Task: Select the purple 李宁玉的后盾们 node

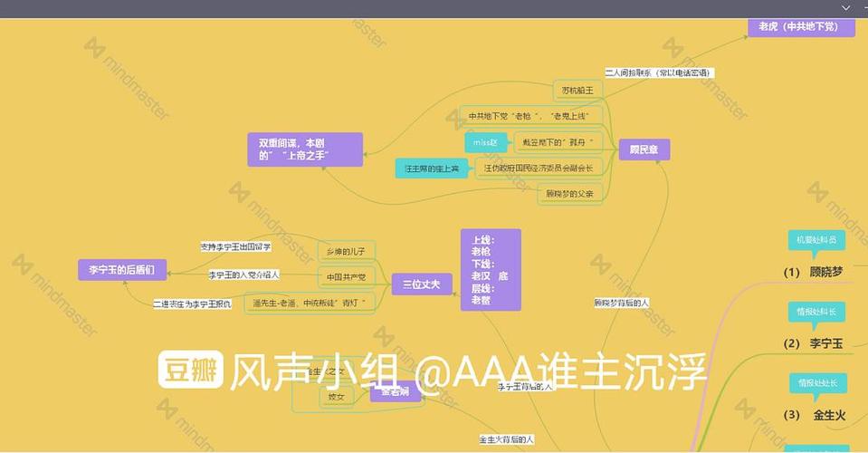Action: pyautogui.click(x=122, y=270)
